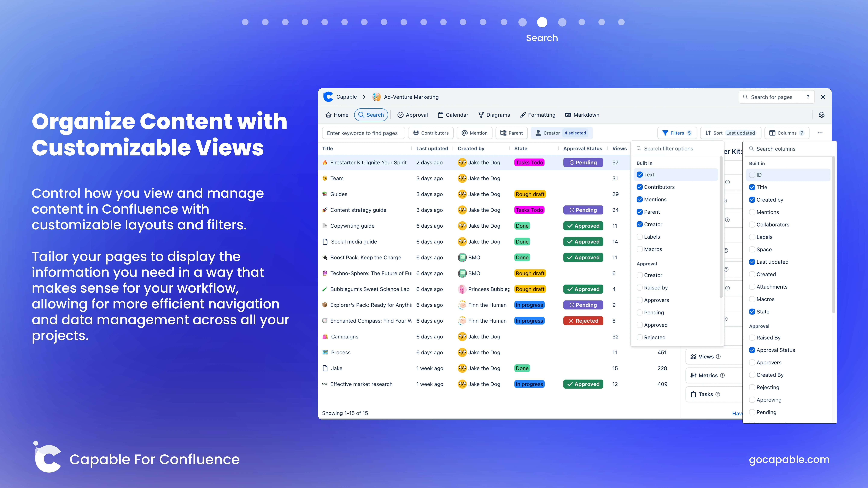Open the Filters dropdown
Image resolution: width=868 pixels, height=488 pixels.
pyautogui.click(x=677, y=133)
